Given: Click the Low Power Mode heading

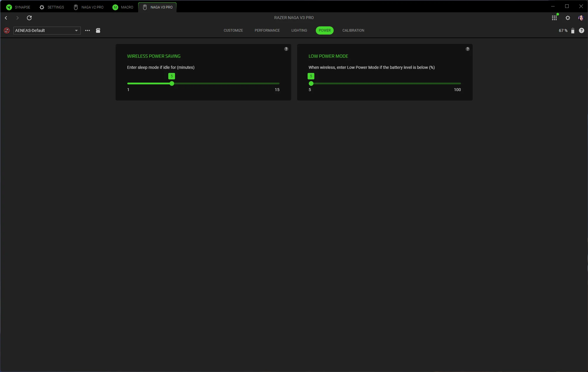Looking at the screenshot, I should 328,56.
